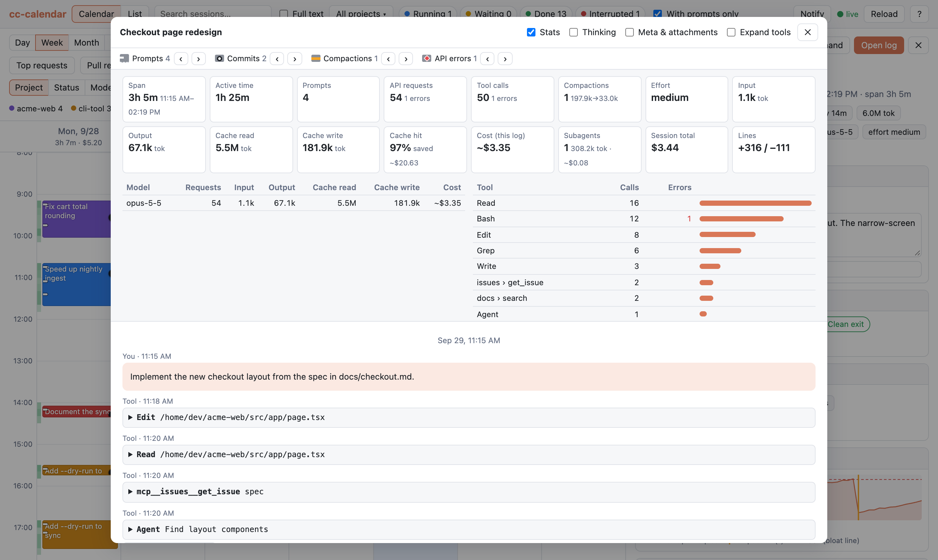Go to previous prompt
The width and height of the screenshot is (938, 560).
click(x=181, y=59)
